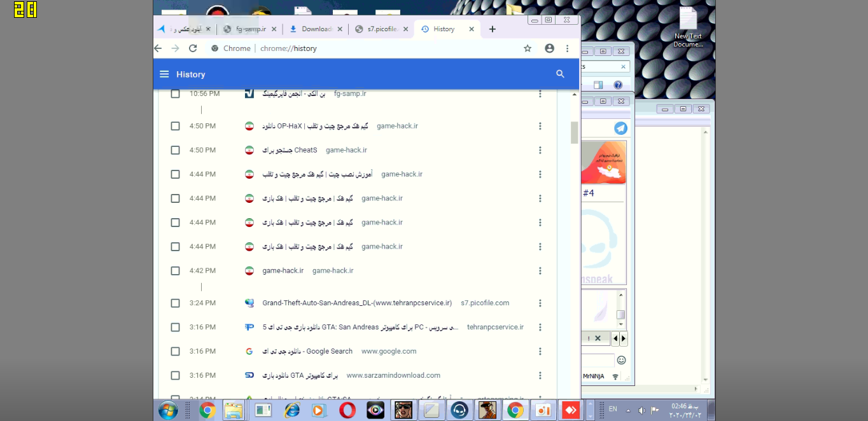Viewport: 868px width, 421px height.
Task: Open the TeamSpeak headset taskbar icon
Action: pos(459,410)
